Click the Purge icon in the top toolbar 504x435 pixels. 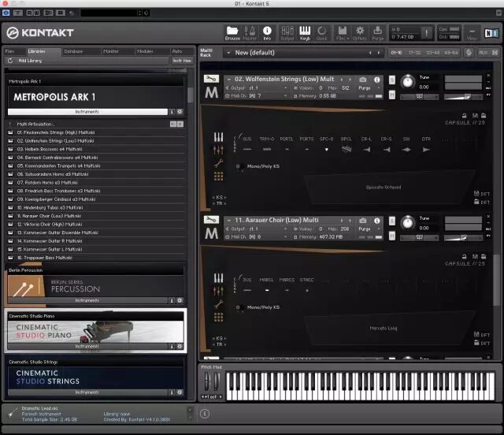(x=378, y=33)
